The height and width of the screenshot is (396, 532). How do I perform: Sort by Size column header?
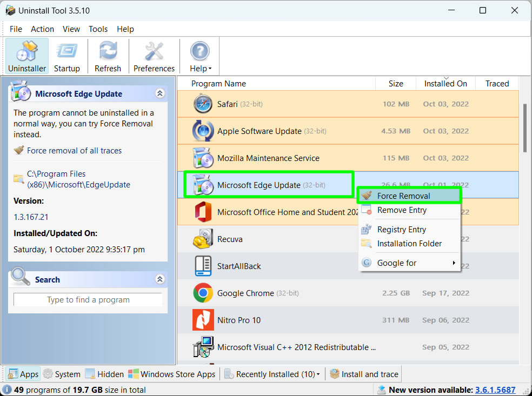tap(396, 83)
